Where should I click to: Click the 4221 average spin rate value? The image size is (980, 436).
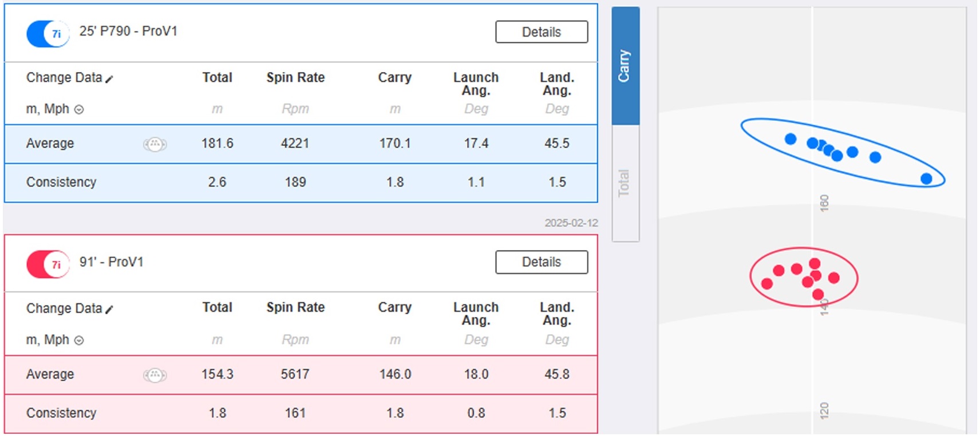click(295, 143)
